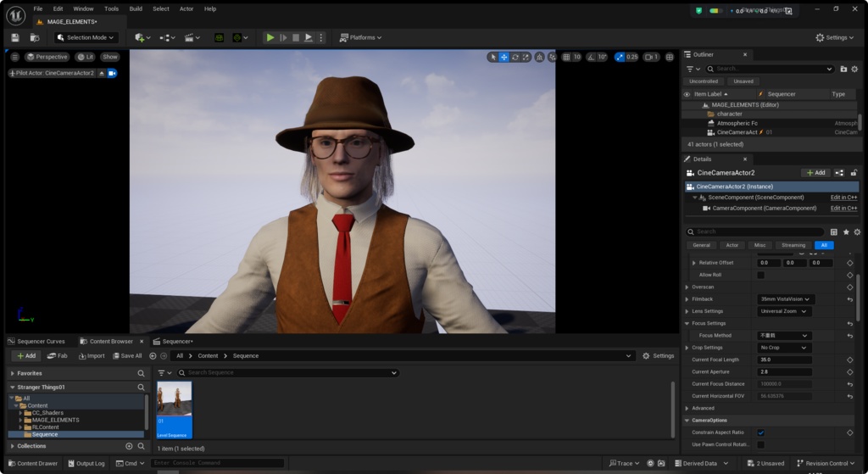Open the quick add actor toolbar menu
This screenshot has height=474, width=868.
tap(142, 37)
